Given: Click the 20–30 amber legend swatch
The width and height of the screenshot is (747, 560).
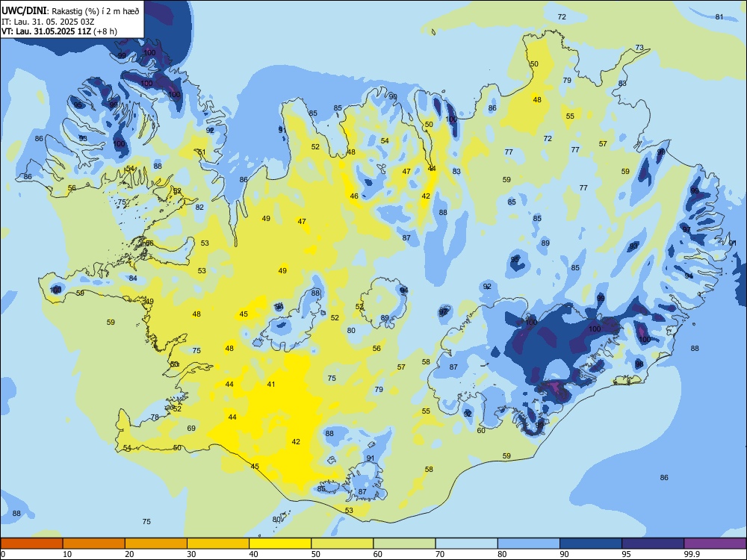Looking at the screenshot, I should point(156,544).
